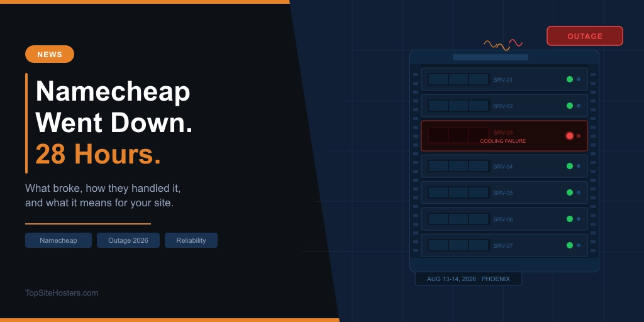Click the orange NEWS badge
Screen dimensions: 644x322
coord(50,54)
